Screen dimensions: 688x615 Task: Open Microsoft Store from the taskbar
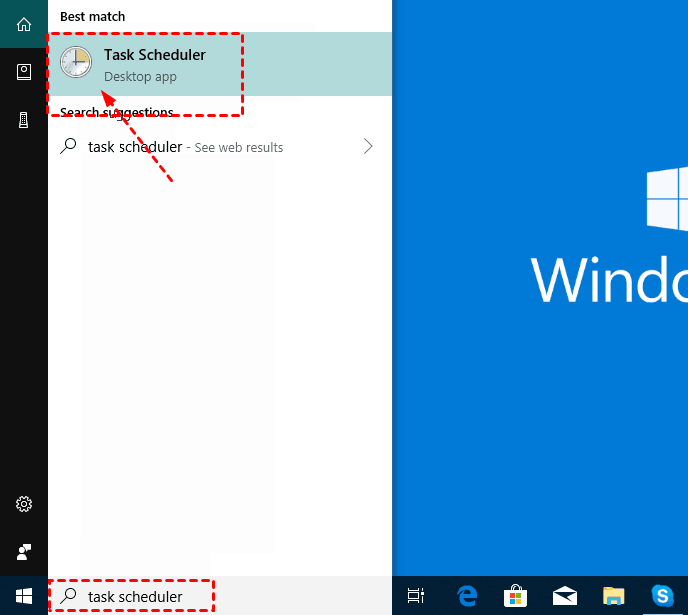pyautogui.click(x=516, y=596)
